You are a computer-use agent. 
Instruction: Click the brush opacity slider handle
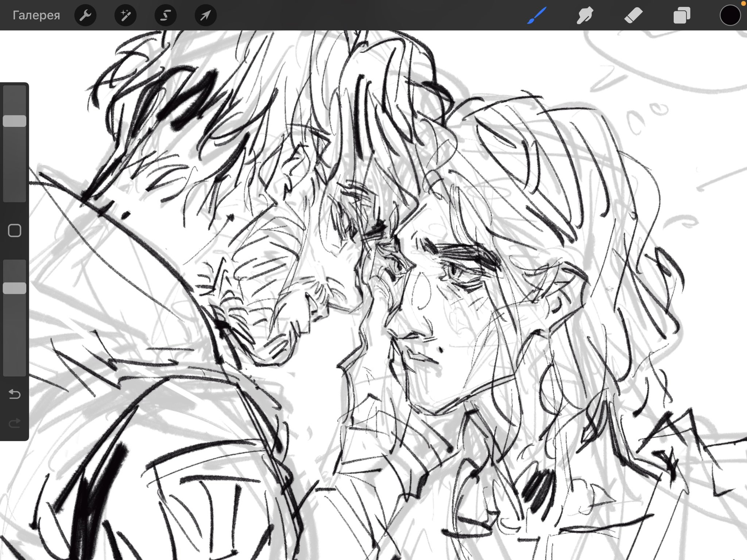point(15,288)
